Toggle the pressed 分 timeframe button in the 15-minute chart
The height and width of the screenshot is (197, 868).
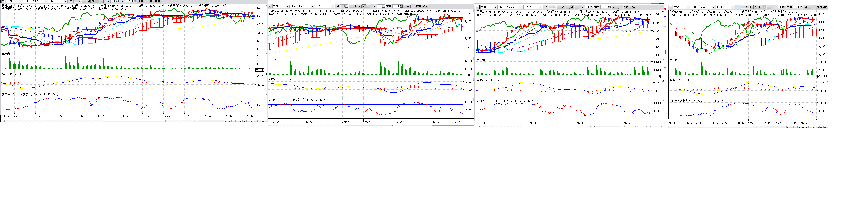point(364,6)
